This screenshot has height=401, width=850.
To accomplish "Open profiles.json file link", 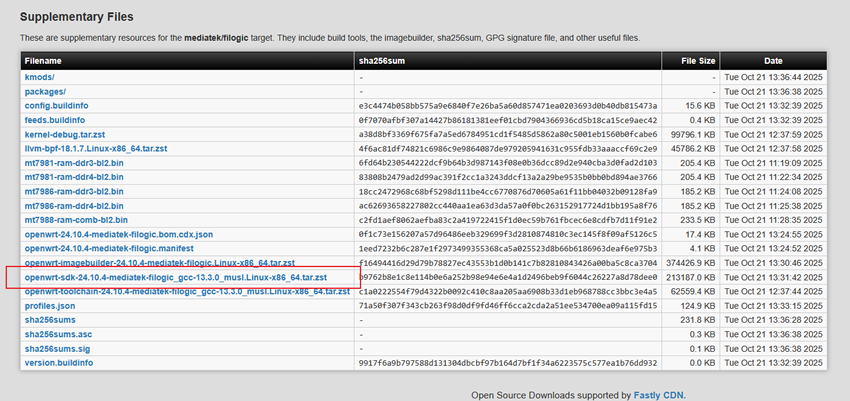I will [51, 306].
